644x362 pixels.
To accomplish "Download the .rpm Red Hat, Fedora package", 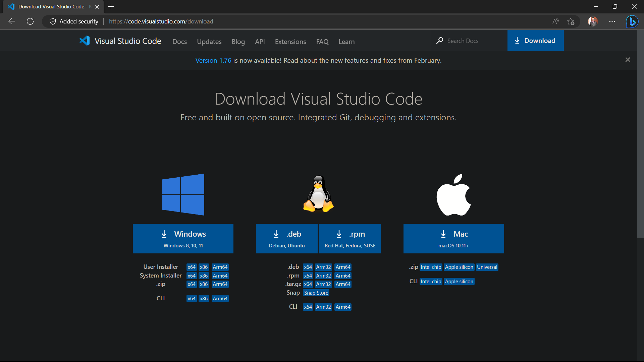I will tap(350, 239).
